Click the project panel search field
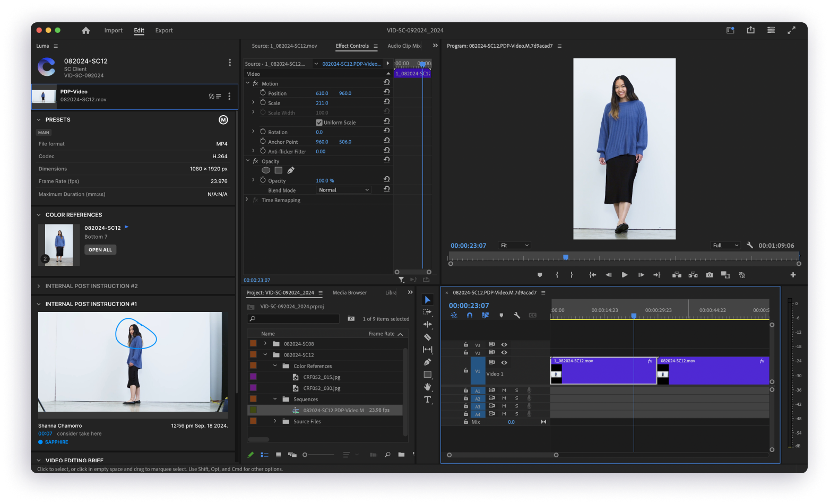This screenshot has height=504, width=830. 293,318
